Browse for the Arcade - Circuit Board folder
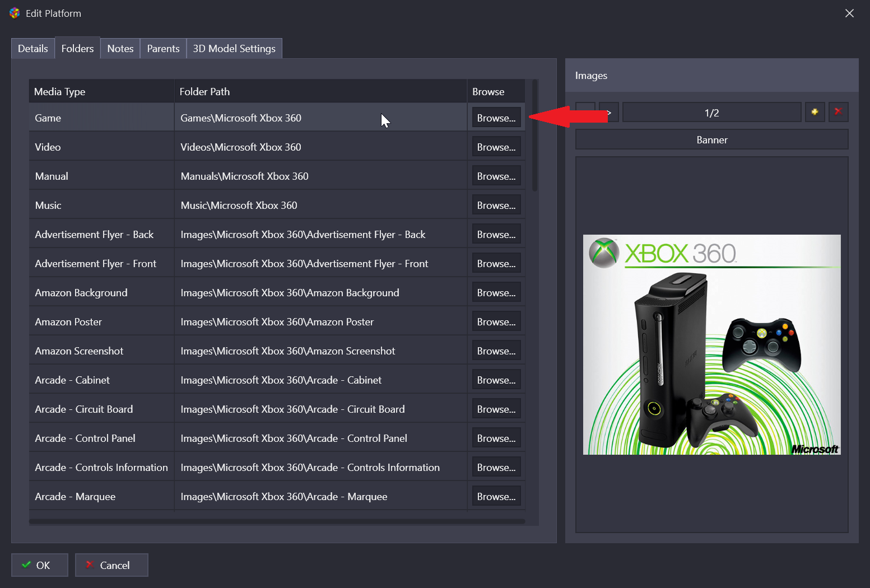Image resolution: width=870 pixels, height=588 pixels. pyautogui.click(x=496, y=409)
